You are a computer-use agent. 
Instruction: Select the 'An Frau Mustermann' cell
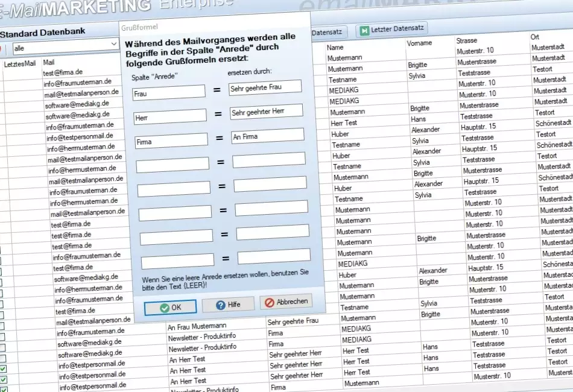click(x=197, y=326)
